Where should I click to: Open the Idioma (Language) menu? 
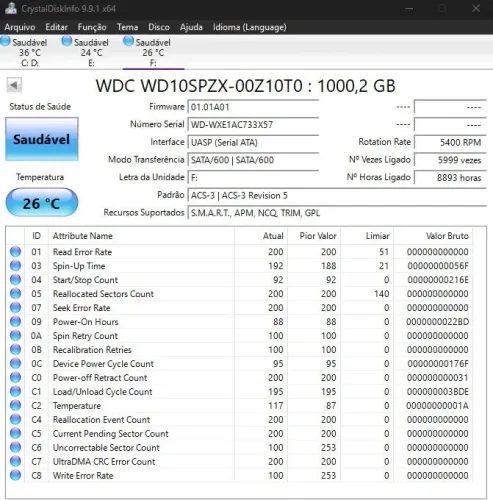(x=250, y=27)
